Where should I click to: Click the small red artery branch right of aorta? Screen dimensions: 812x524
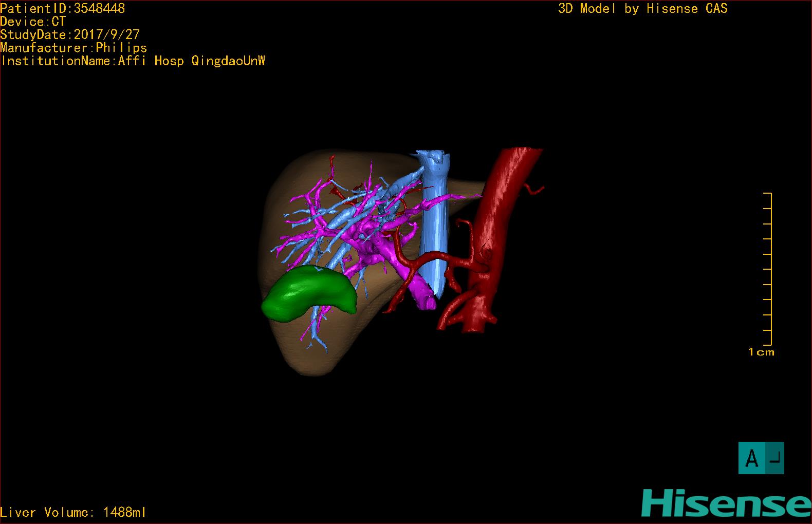pos(534,191)
